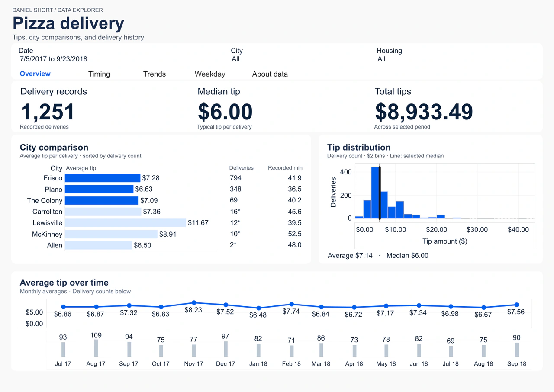Click Allen's 48.0 recorded minutes

[x=295, y=245]
